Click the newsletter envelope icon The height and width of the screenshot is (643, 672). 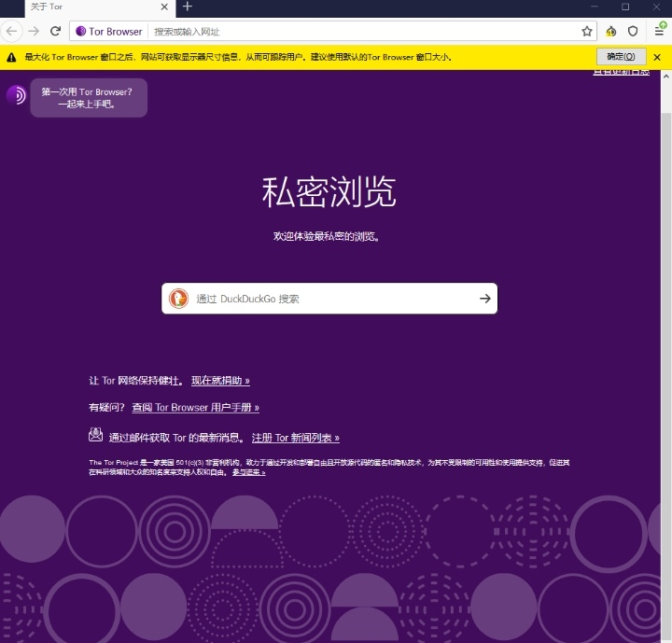[x=95, y=435]
